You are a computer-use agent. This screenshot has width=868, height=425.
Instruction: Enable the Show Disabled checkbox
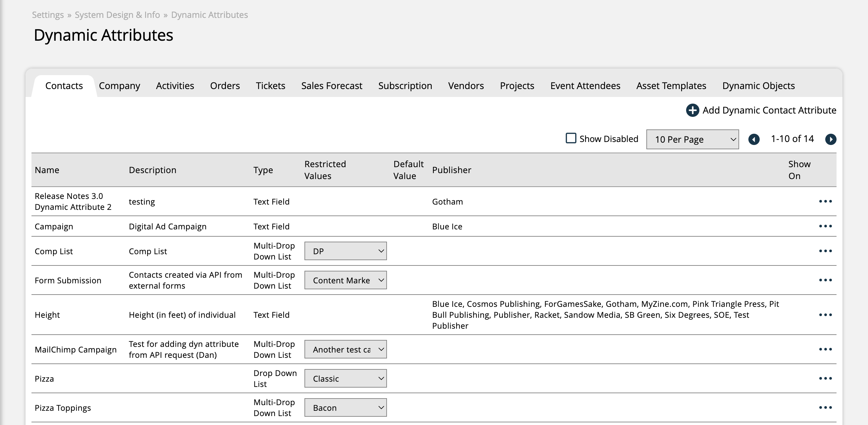point(570,138)
